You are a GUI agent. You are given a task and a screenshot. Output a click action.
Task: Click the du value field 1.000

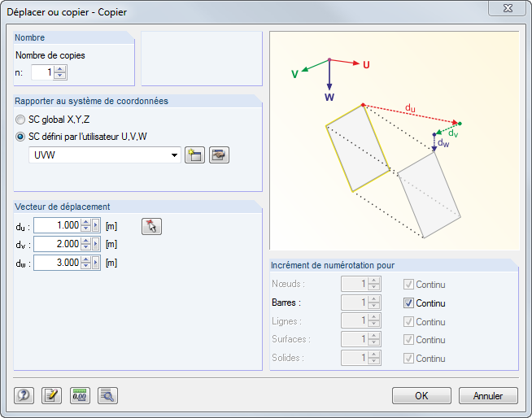(57, 225)
